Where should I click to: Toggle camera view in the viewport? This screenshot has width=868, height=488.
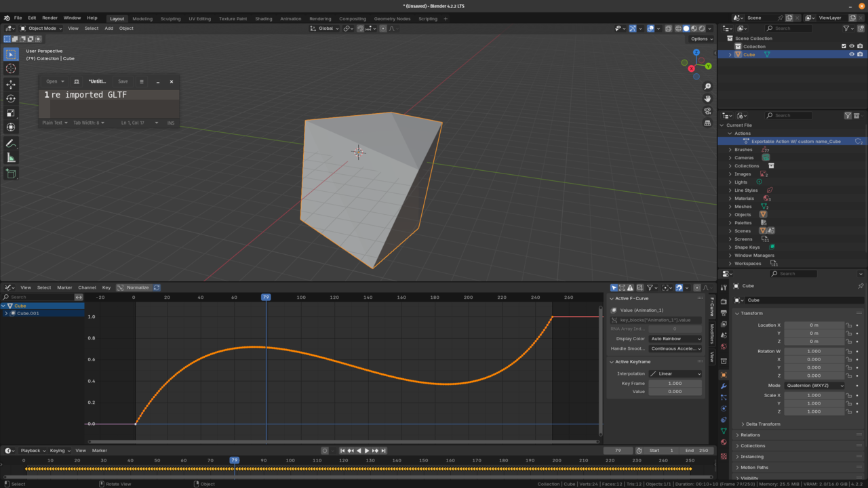[707, 111]
